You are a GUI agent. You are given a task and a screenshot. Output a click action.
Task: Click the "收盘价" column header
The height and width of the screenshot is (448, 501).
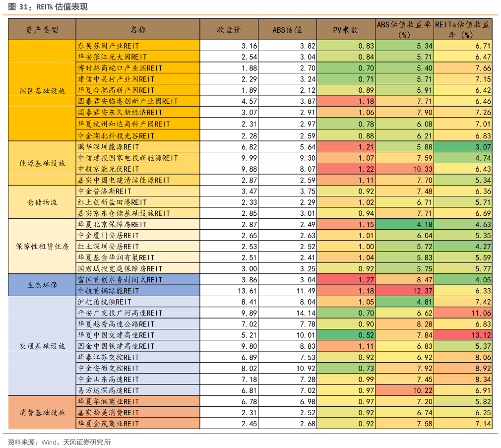click(229, 30)
